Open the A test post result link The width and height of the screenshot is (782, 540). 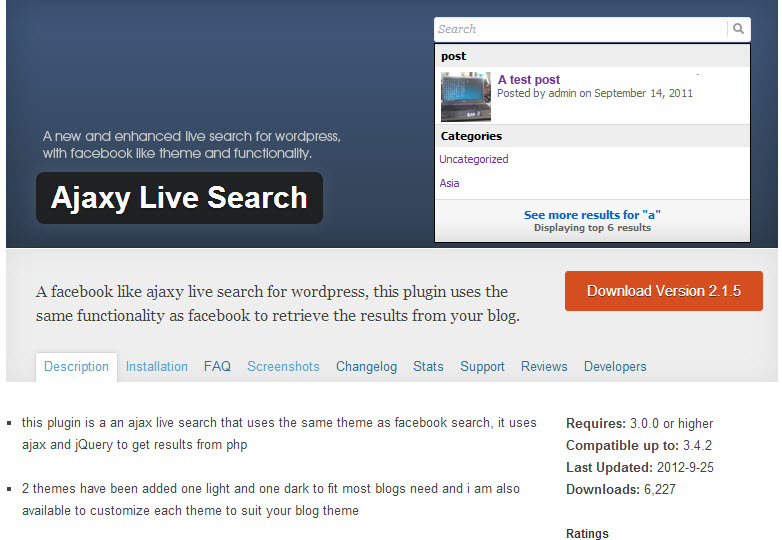[529, 79]
